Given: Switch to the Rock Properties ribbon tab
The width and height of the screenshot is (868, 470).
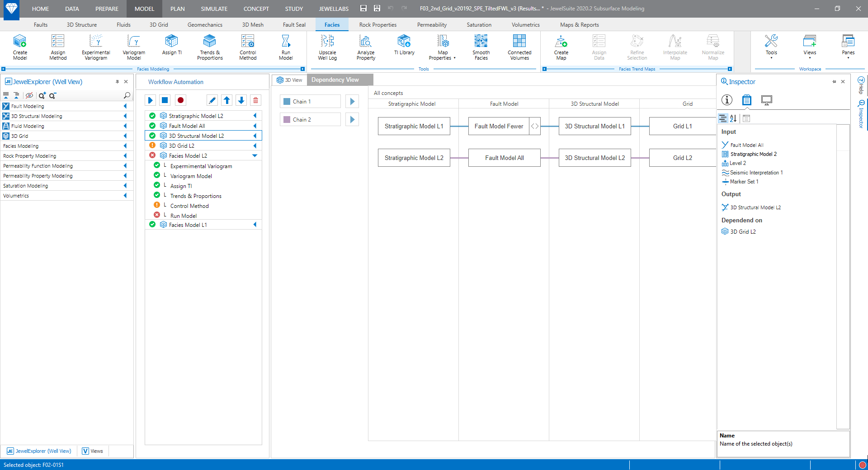Looking at the screenshot, I should tap(378, 25).
